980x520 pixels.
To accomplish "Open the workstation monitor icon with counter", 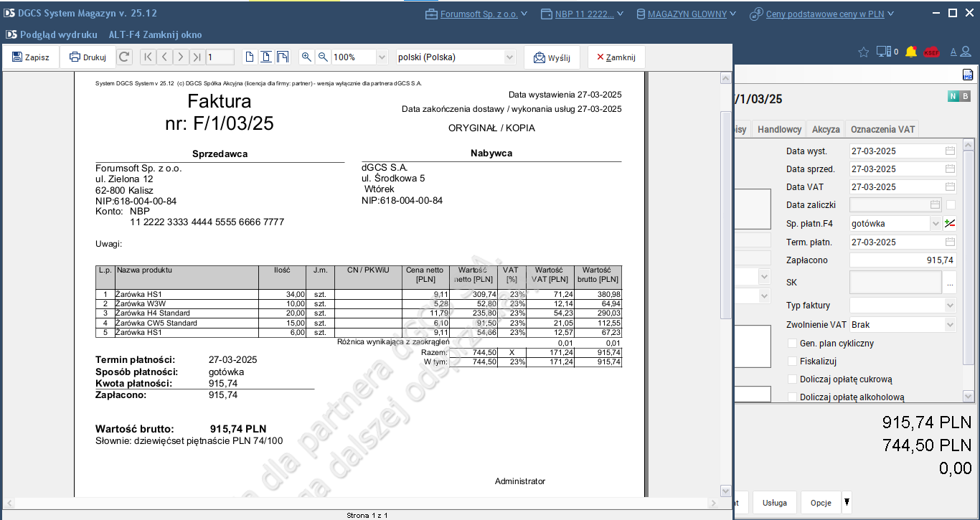I will (887, 52).
